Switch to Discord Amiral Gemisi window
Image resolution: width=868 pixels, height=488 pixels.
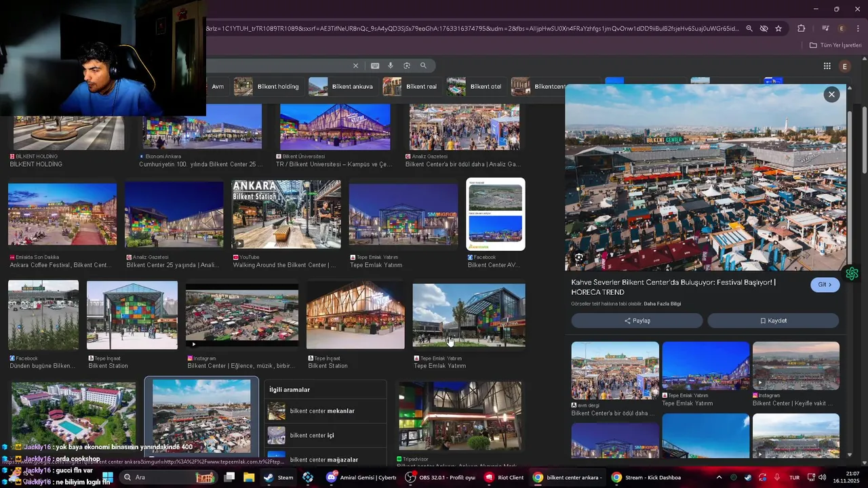[361, 477]
